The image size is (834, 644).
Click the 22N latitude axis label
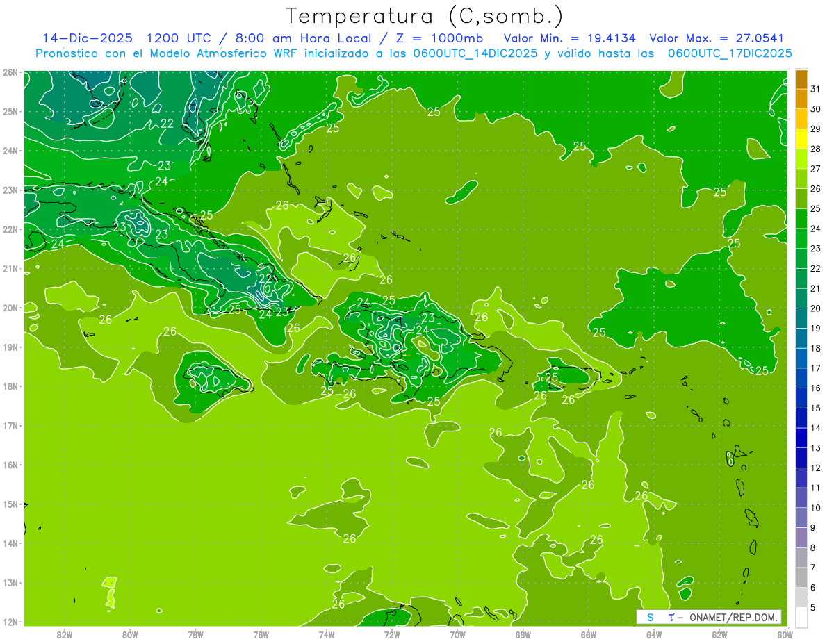(x=10, y=229)
